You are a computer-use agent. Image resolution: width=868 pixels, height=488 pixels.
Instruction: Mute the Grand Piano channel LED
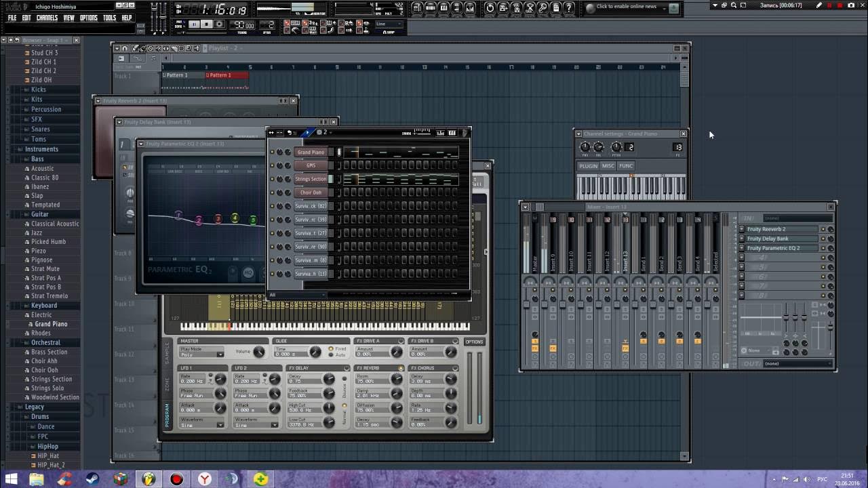pyautogui.click(x=272, y=152)
